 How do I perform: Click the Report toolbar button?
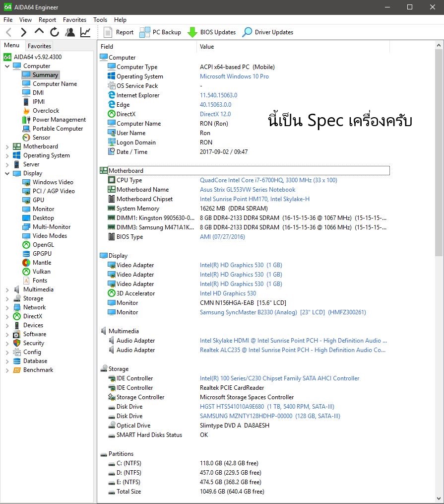coord(119,32)
